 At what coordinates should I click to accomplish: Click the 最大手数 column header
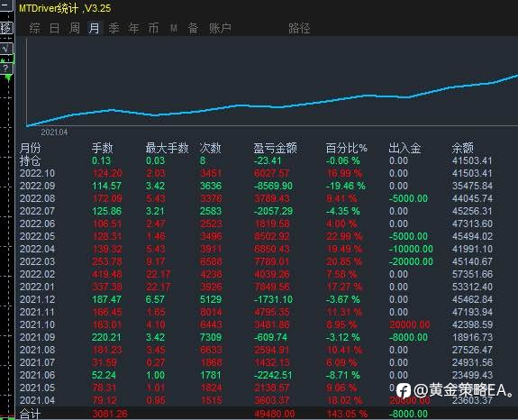pos(167,148)
